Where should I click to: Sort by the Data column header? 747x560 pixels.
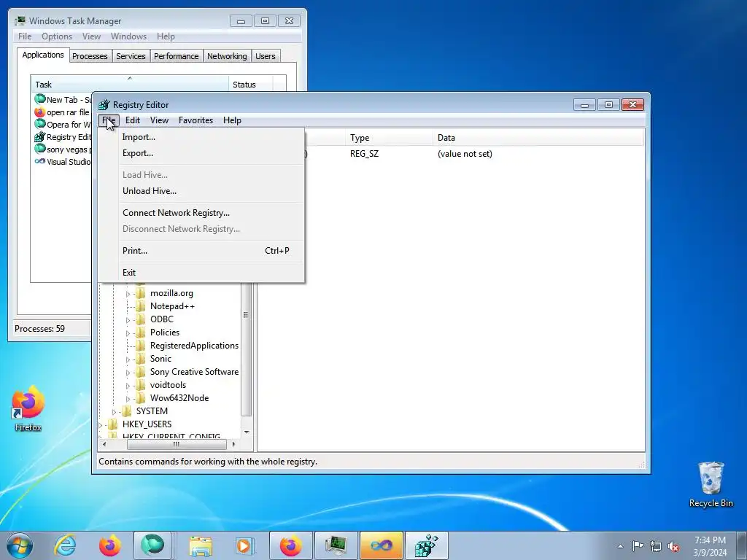538,138
